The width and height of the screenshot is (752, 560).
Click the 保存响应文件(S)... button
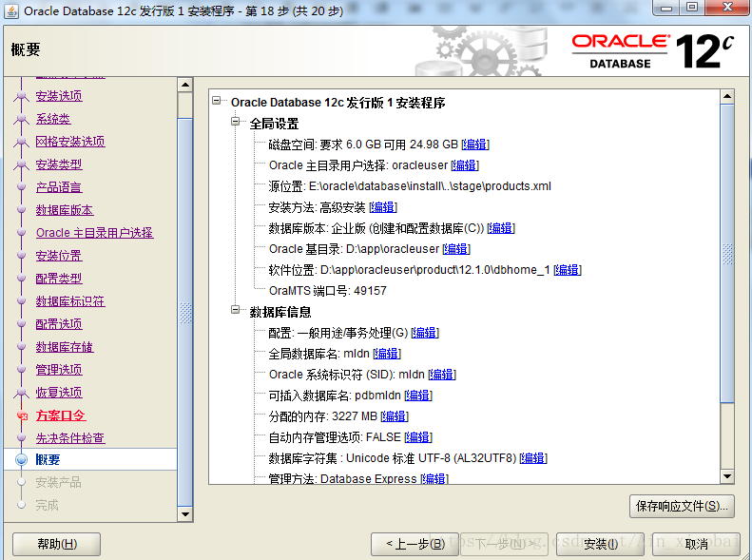pos(682,507)
